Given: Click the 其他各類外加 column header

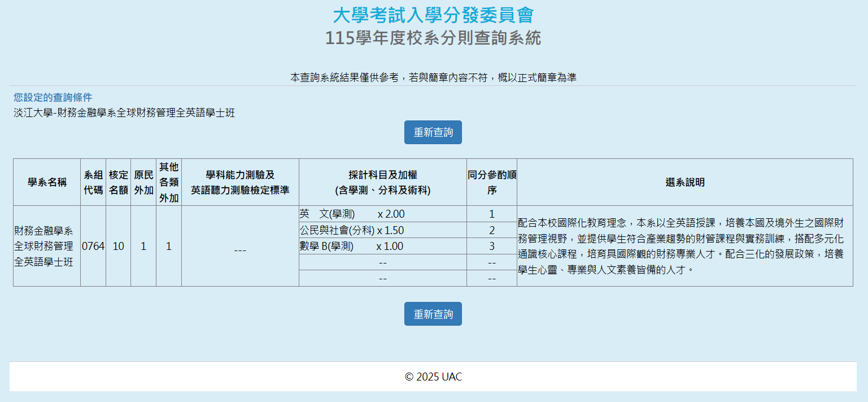Looking at the screenshot, I should [x=168, y=182].
